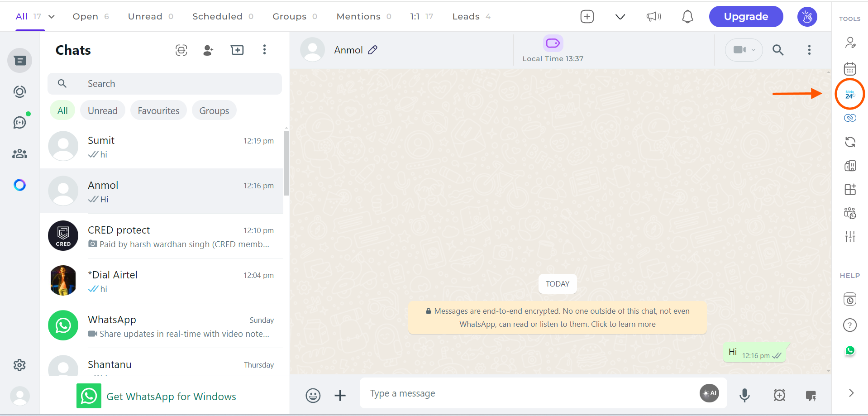
Task: Expand the chevron next to the plus button
Action: tap(620, 16)
